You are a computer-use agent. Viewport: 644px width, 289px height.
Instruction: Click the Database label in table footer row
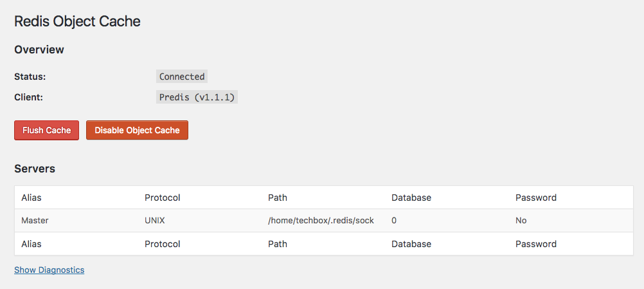pyautogui.click(x=411, y=244)
